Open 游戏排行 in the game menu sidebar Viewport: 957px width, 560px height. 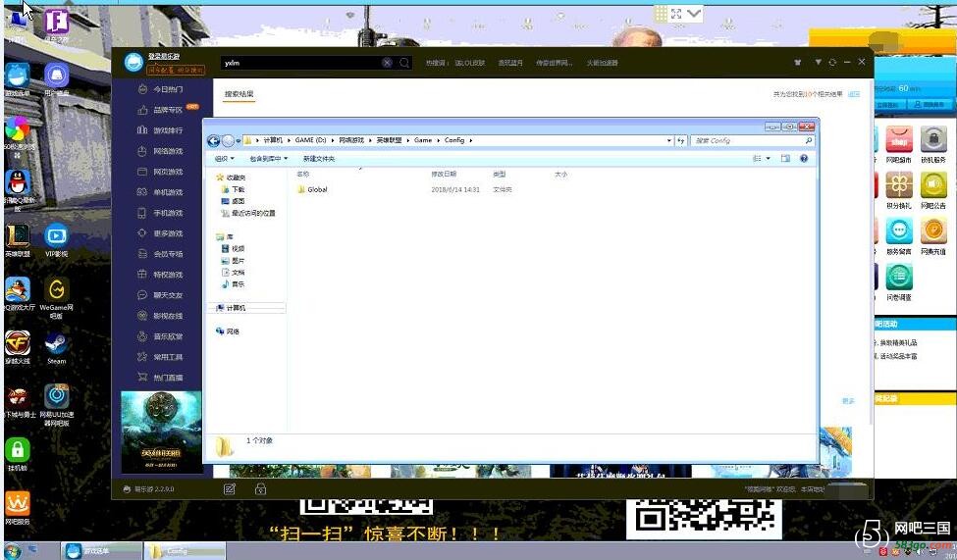[x=161, y=130]
